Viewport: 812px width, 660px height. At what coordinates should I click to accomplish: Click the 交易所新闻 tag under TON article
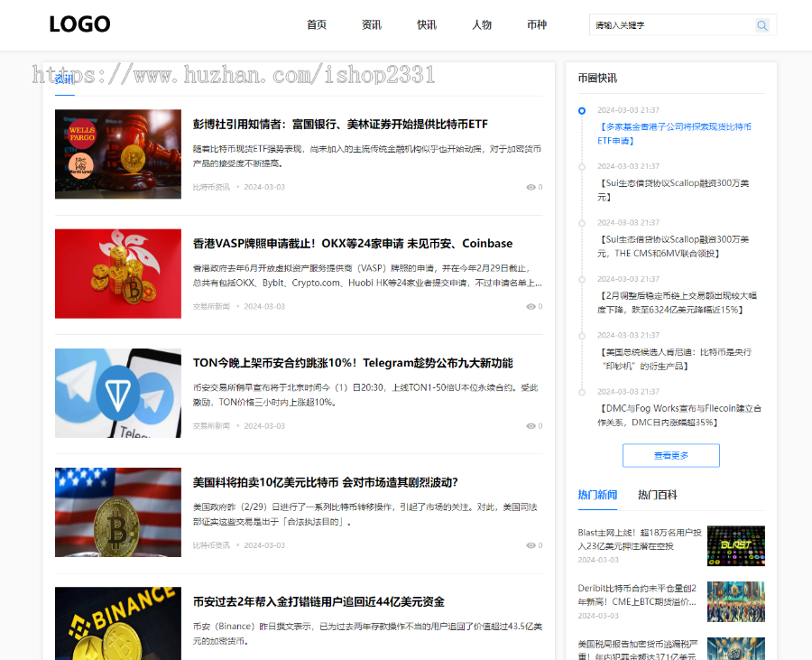(211, 426)
